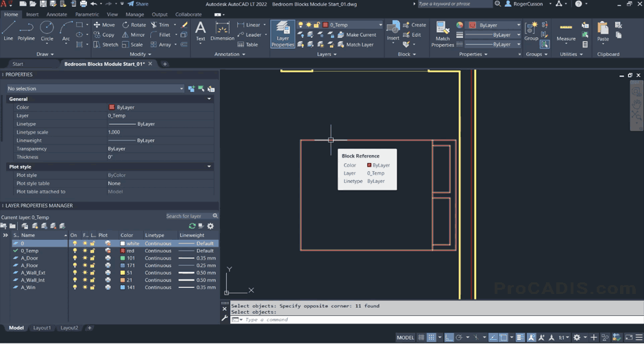Screen dimensions: 644x344
Task: Click the Match Properties tool
Action: pyautogui.click(x=443, y=34)
